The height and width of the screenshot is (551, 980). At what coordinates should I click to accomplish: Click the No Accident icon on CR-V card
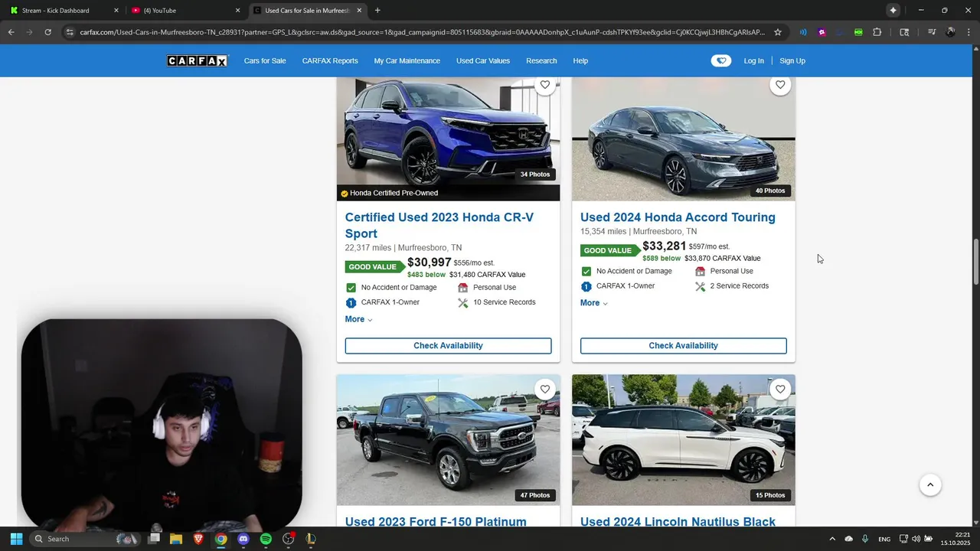(351, 288)
